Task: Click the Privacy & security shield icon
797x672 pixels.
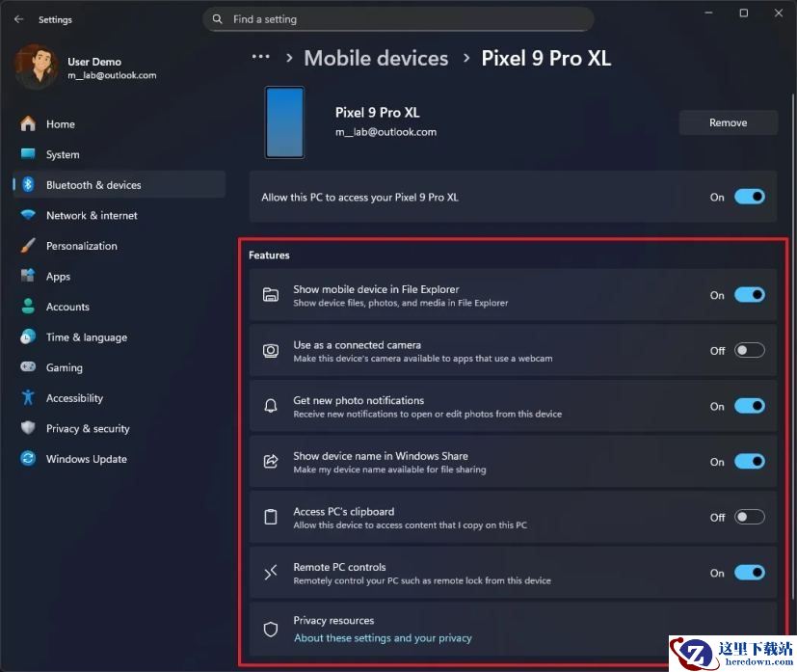Action: [x=28, y=428]
